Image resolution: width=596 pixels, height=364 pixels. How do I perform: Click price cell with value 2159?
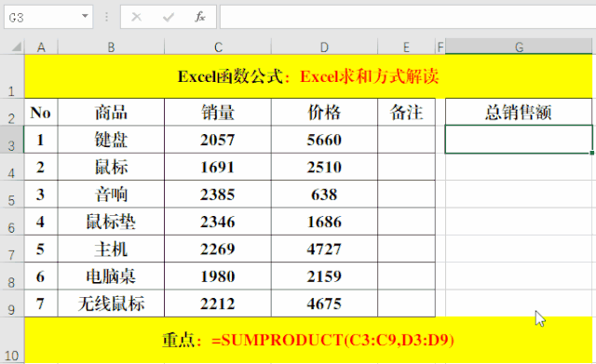coord(324,276)
